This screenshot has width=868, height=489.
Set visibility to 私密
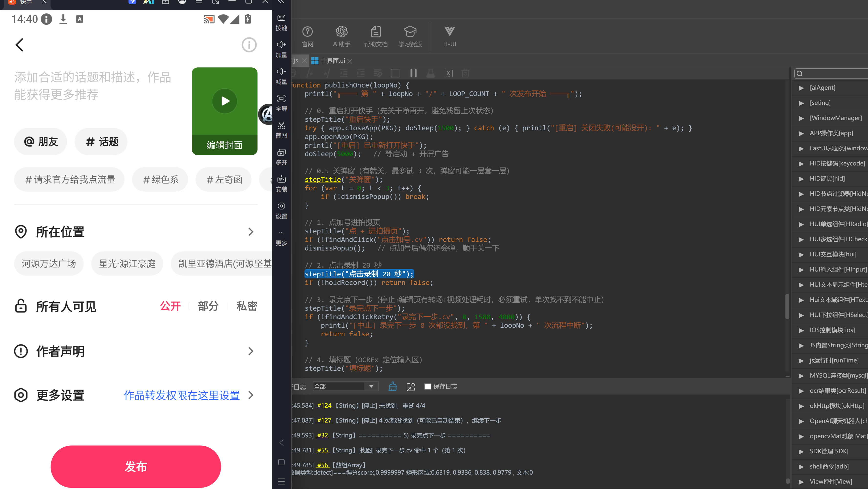pos(247,306)
